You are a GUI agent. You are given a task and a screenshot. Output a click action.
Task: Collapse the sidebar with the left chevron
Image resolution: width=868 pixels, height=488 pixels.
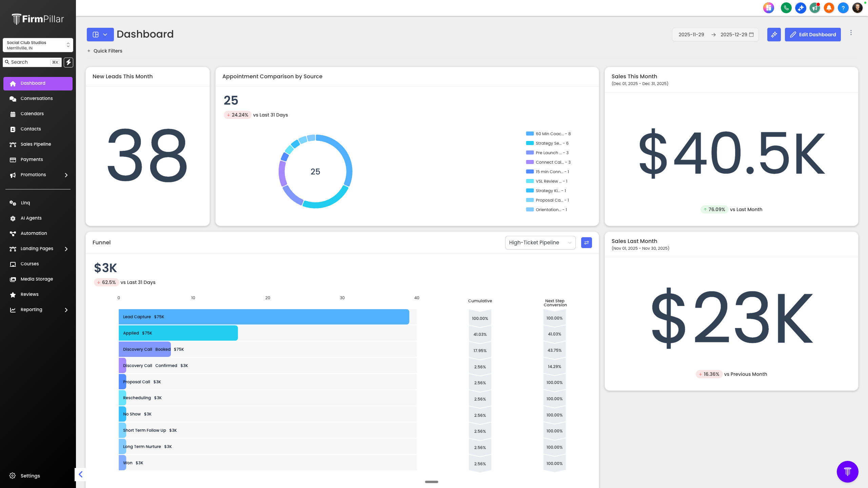tap(81, 474)
